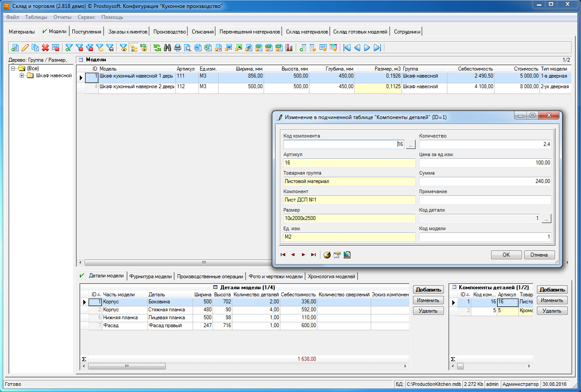Jump to last record in main toolbar
581x392 pixels.
point(377,48)
